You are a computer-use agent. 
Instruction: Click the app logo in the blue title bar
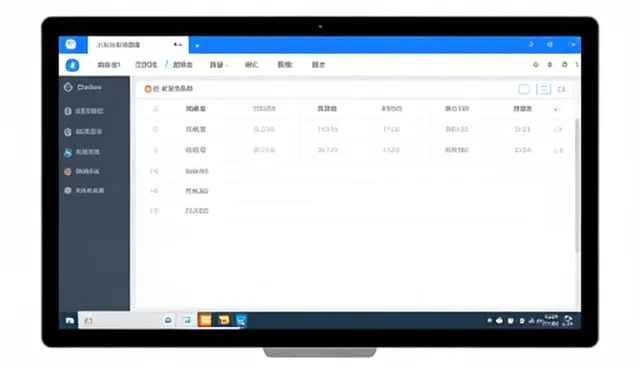click(x=71, y=44)
